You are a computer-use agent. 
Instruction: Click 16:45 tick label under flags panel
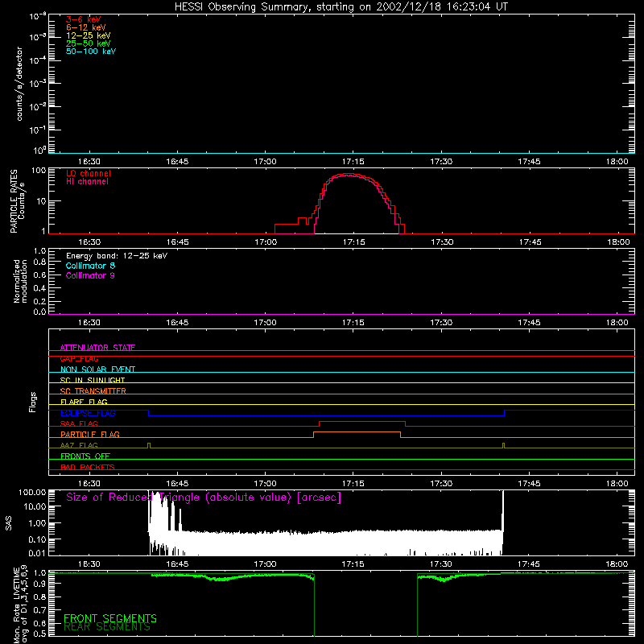177,484
